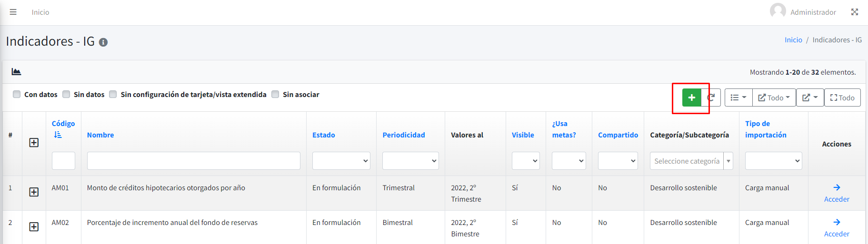Open the Visible filter dropdown
The image size is (868, 244).
526,161
